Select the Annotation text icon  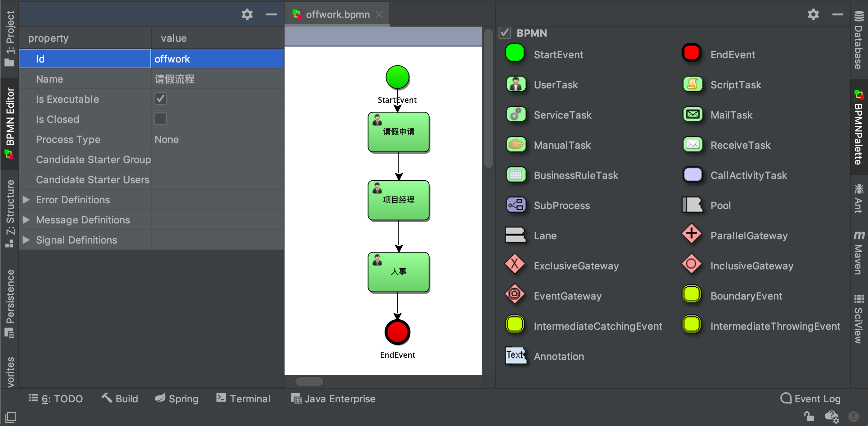(515, 356)
